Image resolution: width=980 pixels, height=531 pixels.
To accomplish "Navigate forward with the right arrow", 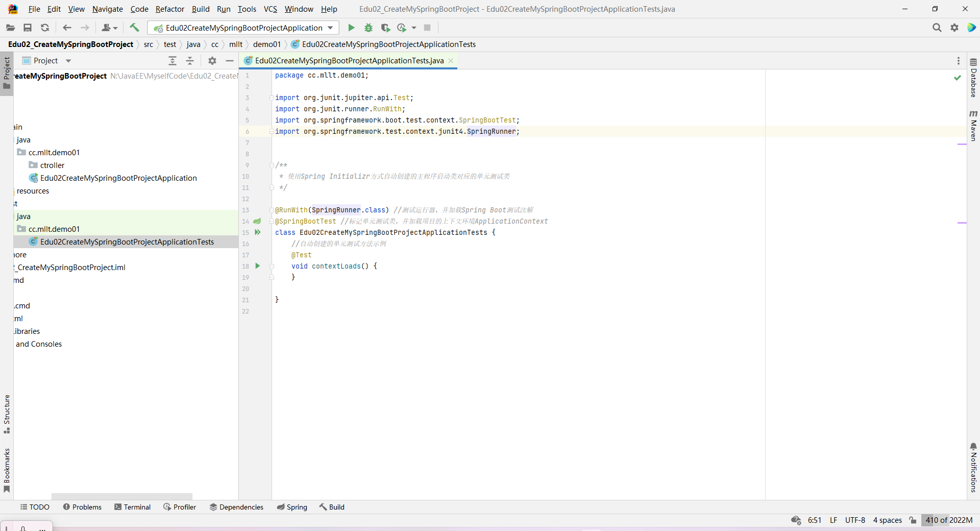I will 85,28.
